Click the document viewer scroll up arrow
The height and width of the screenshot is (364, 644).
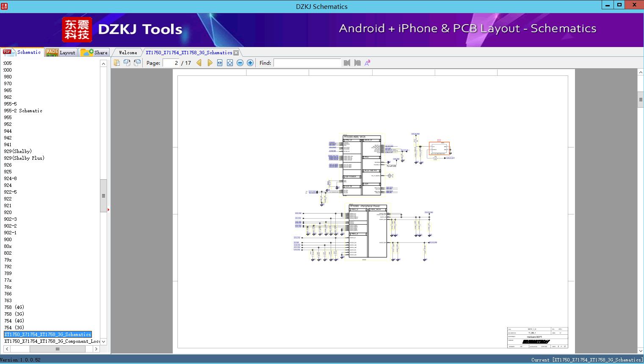pyautogui.click(x=641, y=72)
